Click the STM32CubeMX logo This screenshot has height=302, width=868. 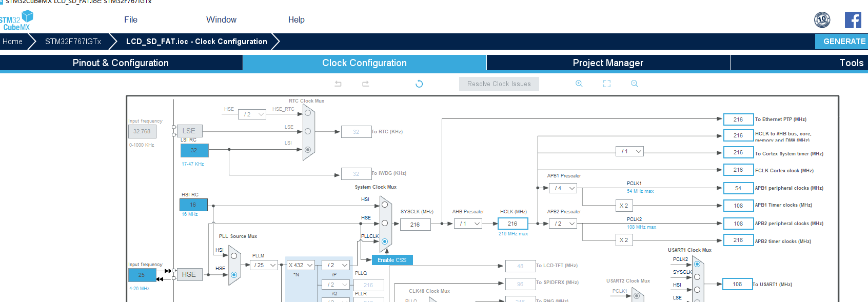coord(16,21)
